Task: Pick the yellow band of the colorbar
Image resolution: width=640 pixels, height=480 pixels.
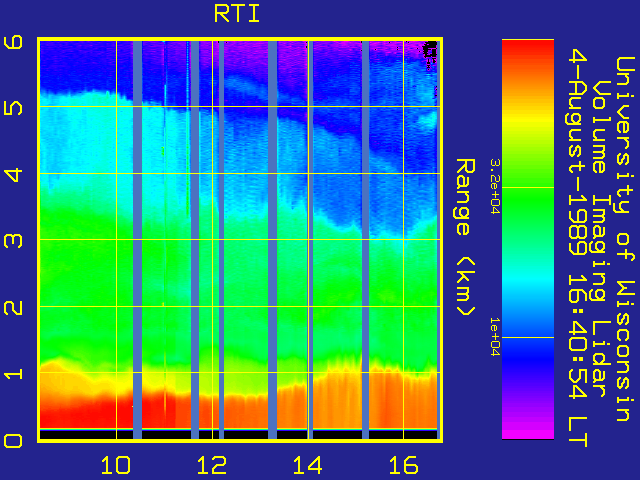Action: click(528, 118)
